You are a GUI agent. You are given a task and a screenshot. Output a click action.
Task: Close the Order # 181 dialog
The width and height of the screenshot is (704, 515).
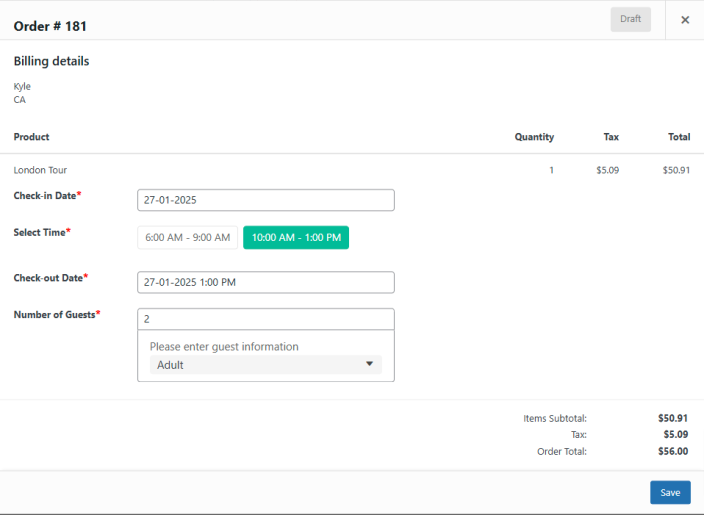coord(685,20)
